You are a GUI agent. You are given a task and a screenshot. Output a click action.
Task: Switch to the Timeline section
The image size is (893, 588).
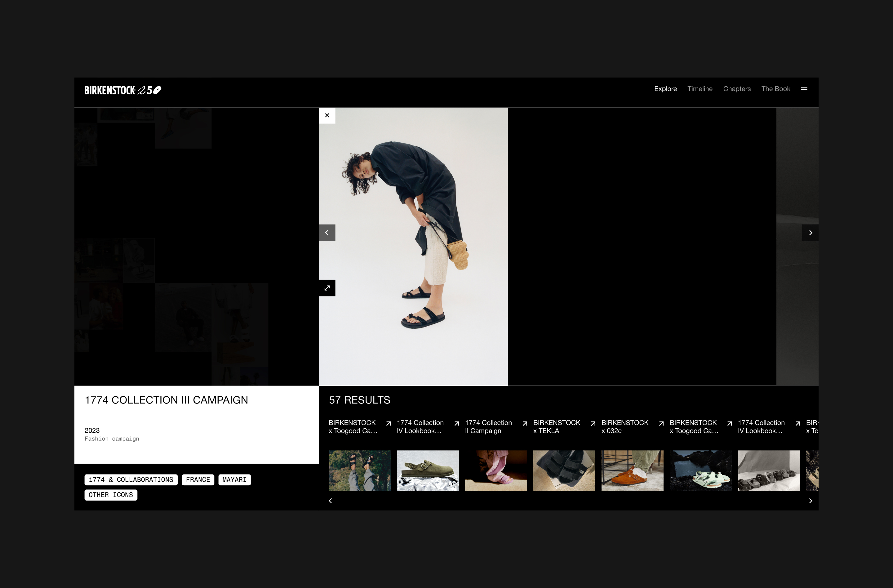coord(700,89)
